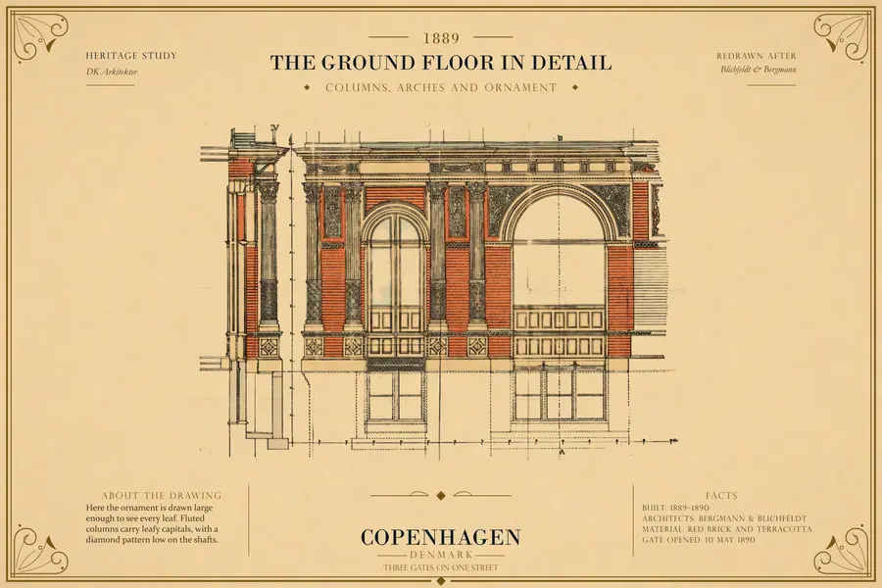Click the "DENMARK" caption under Copenhagen
882x588 pixels.
pyautogui.click(x=441, y=556)
